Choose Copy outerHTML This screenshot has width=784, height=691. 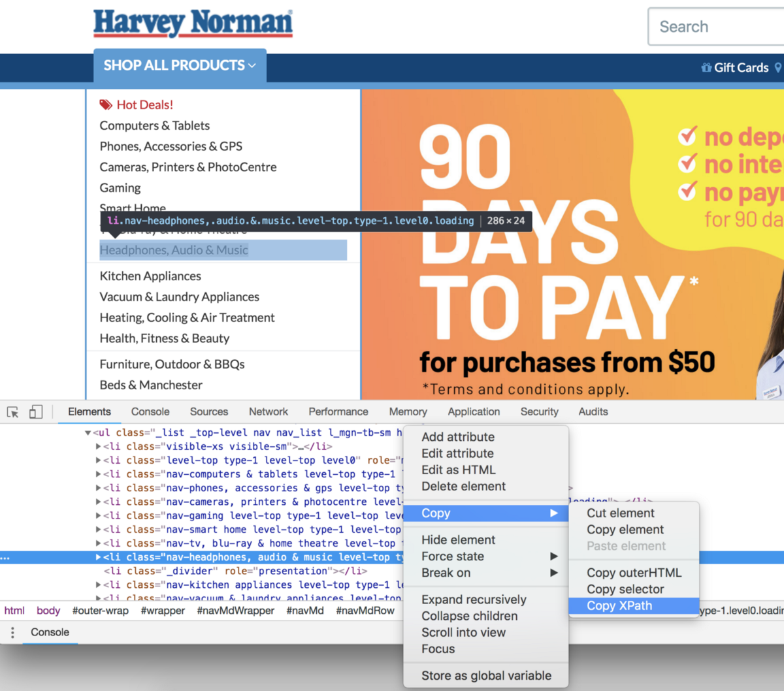pos(634,573)
